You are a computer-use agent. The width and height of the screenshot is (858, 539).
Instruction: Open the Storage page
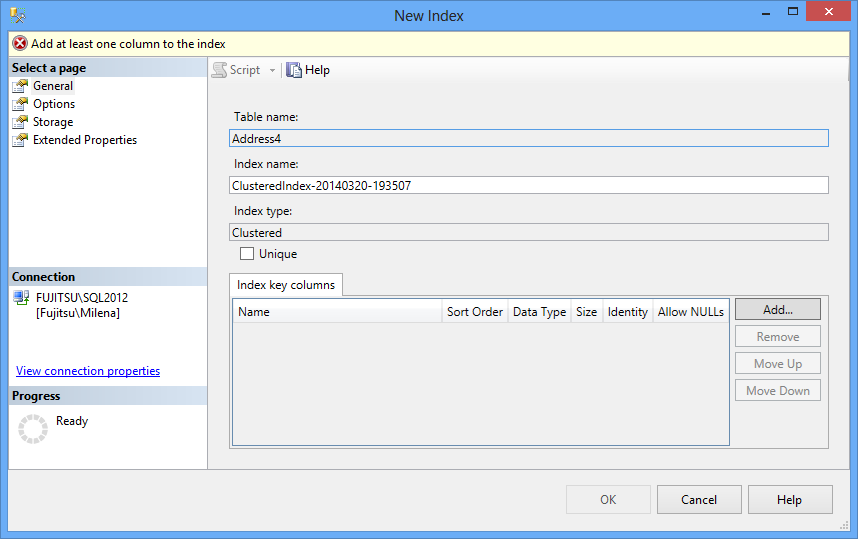53,122
